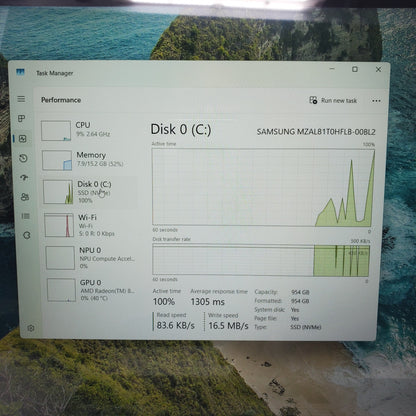The height and width of the screenshot is (416, 416).
Task: Click the Active time graph
Action: point(264,187)
